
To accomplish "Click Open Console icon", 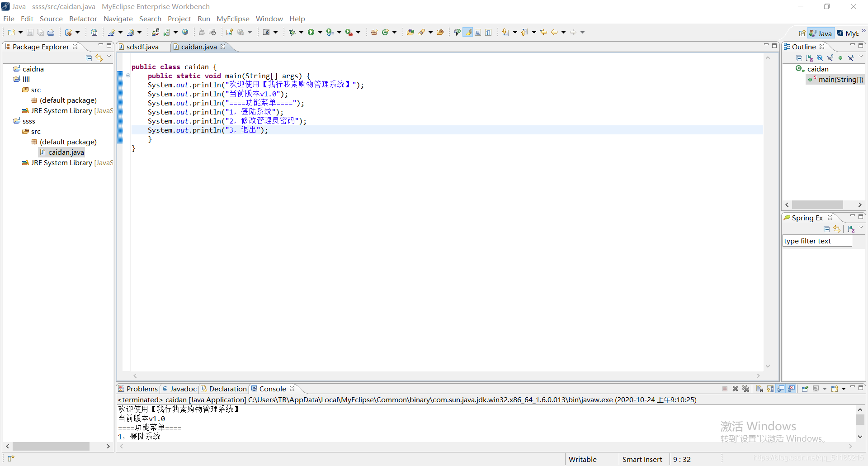I will point(835,389).
